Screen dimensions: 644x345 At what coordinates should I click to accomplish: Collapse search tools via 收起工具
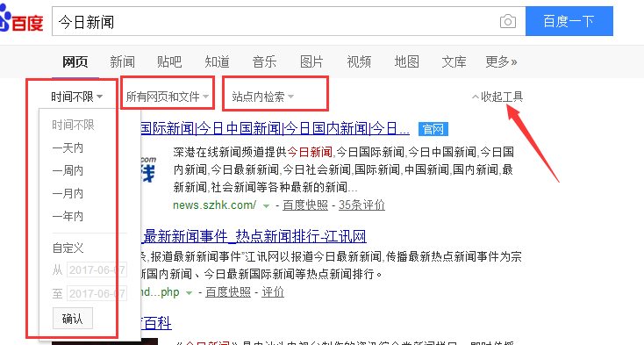497,97
